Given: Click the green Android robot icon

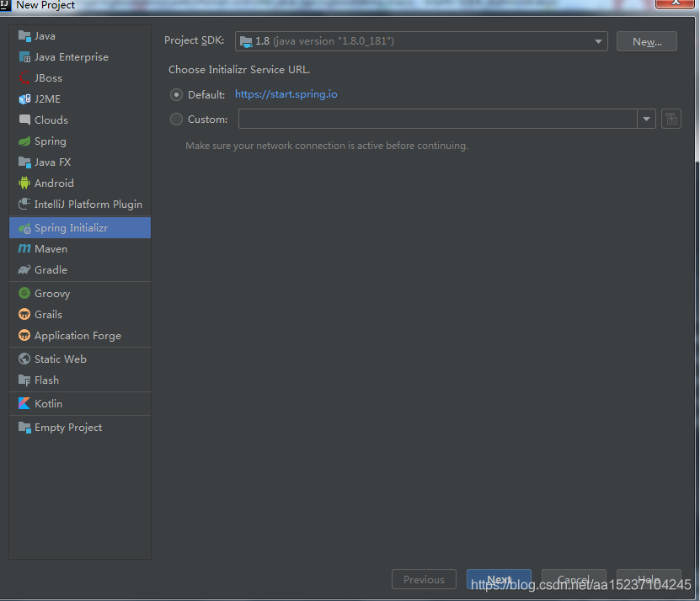Looking at the screenshot, I should click(24, 183).
